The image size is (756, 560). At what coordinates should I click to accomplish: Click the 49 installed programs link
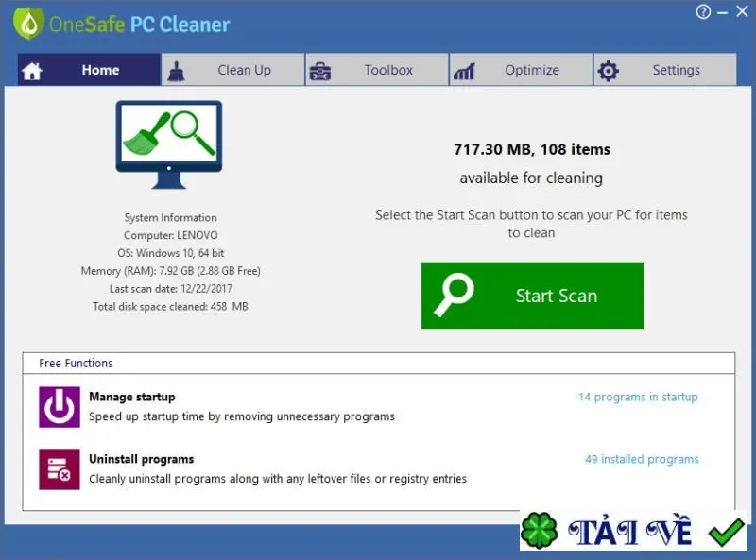point(642,459)
